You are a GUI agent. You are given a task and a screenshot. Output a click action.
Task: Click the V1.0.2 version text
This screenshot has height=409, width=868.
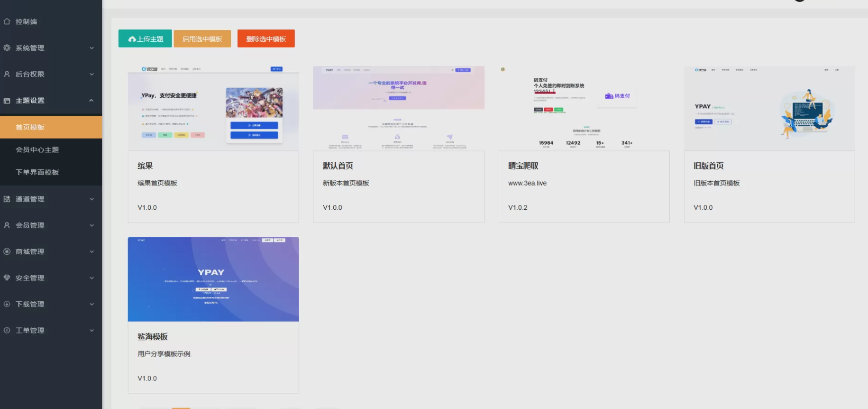coord(518,207)
